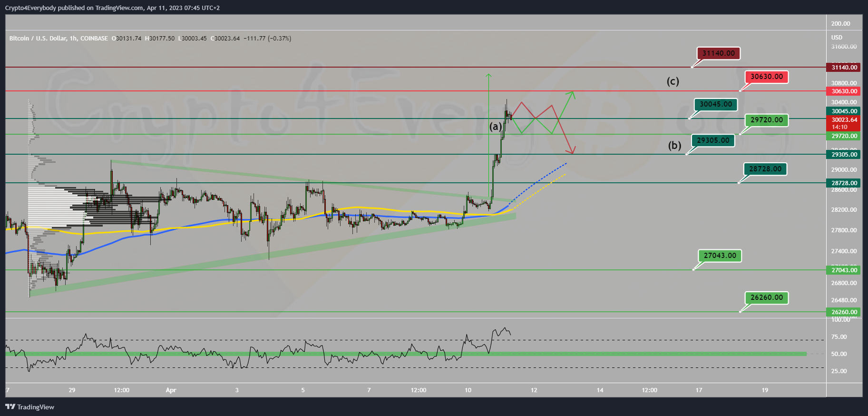Click the 10 date label on the time axis
This screenshot has height=416, width=868.
click(468, 390)
